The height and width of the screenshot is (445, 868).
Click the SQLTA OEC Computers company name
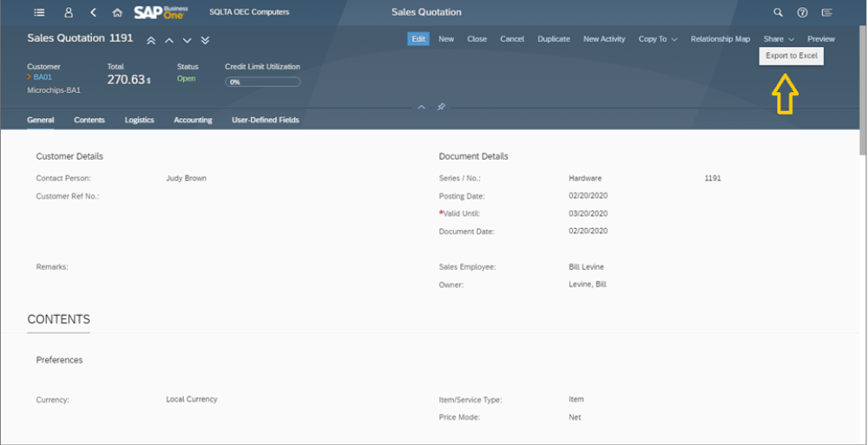[249, 12]
